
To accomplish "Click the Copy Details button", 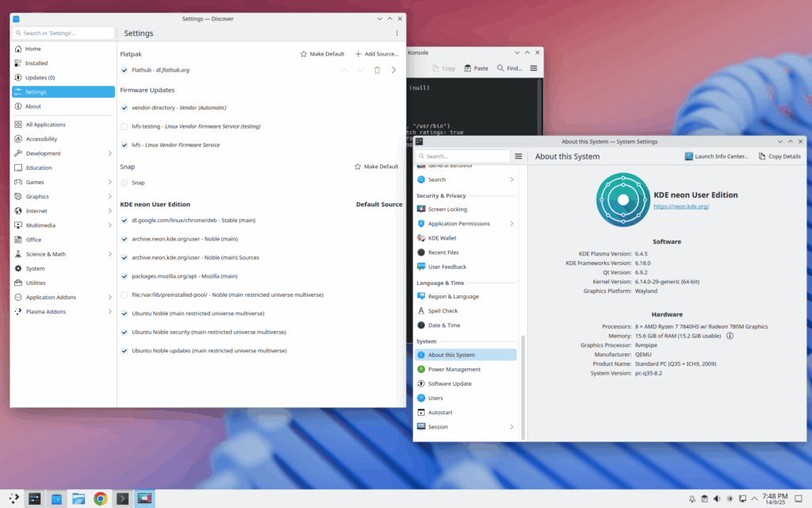I will [x=779, y=156].
